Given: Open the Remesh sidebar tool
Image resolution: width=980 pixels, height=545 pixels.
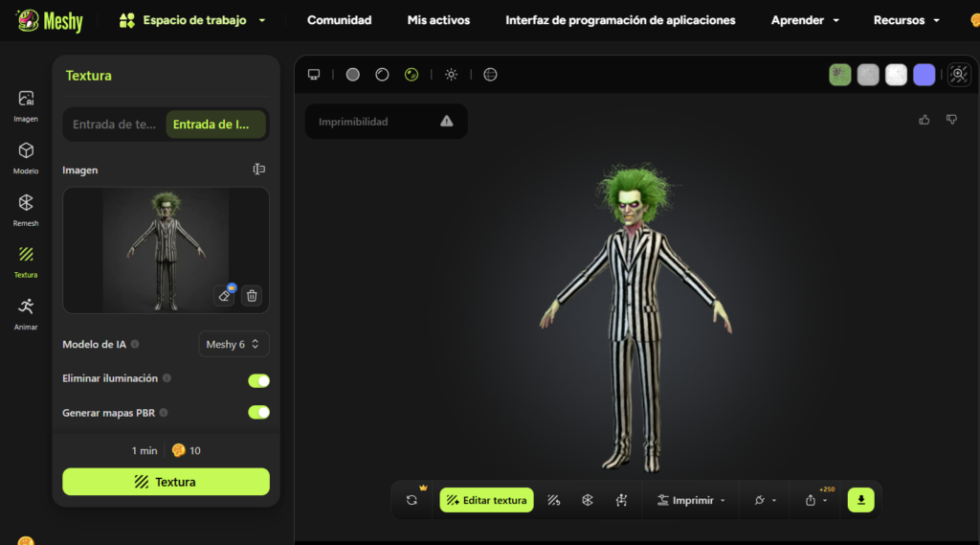Looking at the screenshot, I should 26,210.
